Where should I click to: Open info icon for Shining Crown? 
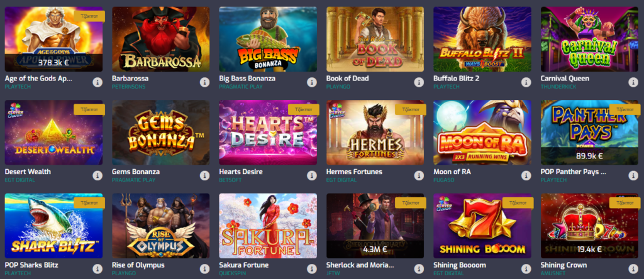633,269
